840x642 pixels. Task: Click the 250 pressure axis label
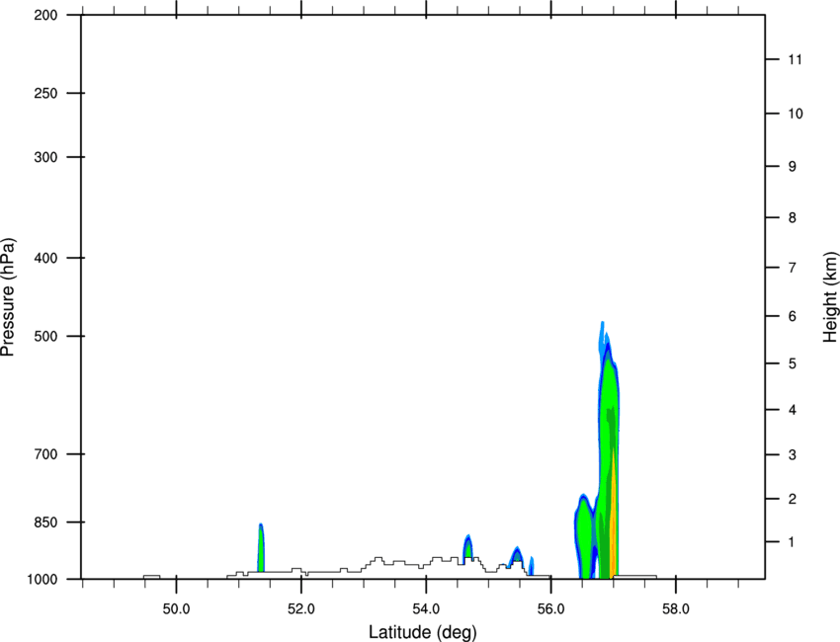(x=45, y=93)
